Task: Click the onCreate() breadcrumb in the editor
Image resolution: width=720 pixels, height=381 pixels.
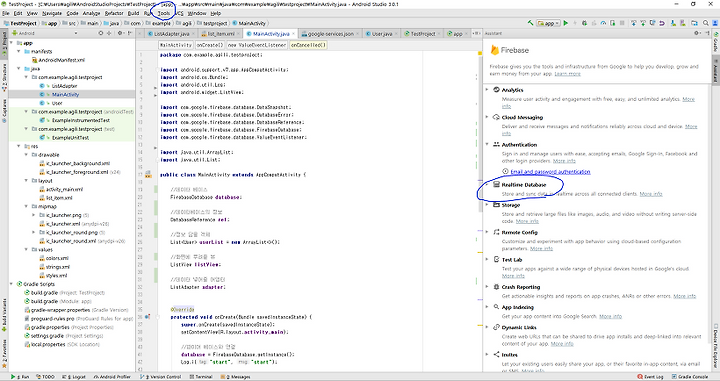Action: click(x=210, y=45)
